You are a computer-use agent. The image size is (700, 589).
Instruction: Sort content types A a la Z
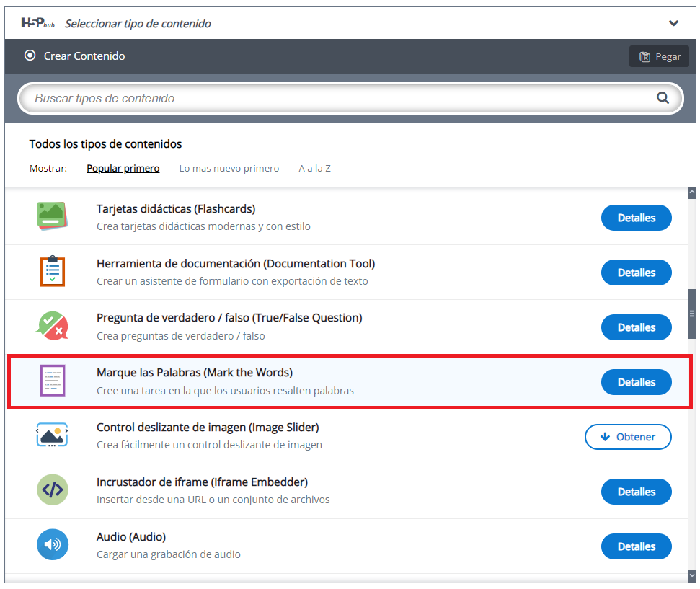pyautogui.click(x=315, y=169)
